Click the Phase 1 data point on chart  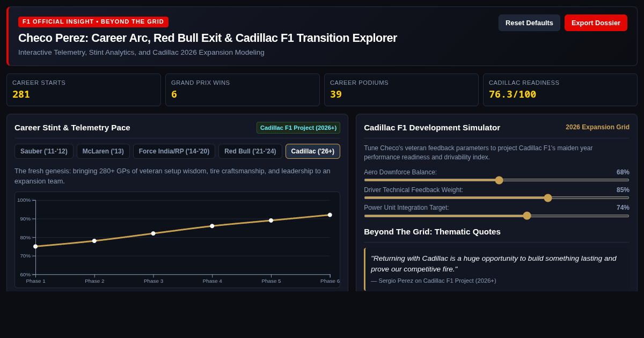[35, 246]
